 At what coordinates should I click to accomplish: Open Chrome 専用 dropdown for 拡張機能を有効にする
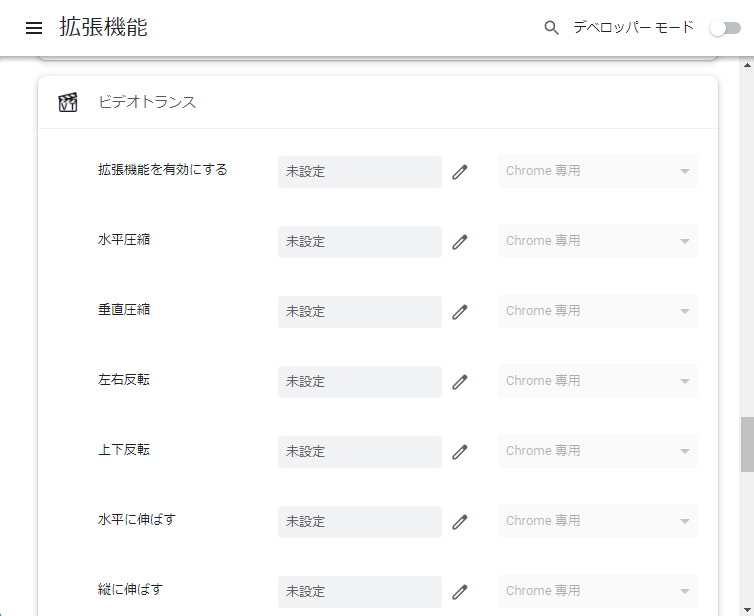coord(598,171)
